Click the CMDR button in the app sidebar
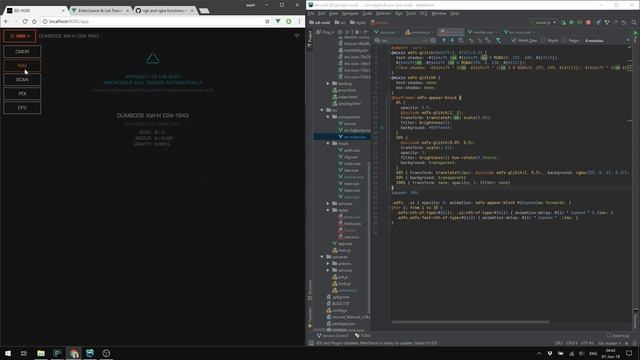The width and height of the screenshot is (640, 360). 22,52
